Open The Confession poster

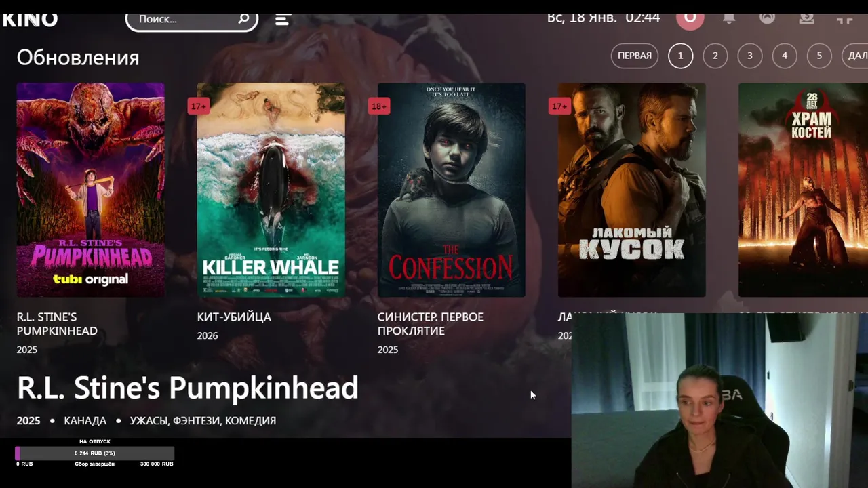(x=451, y=190)
